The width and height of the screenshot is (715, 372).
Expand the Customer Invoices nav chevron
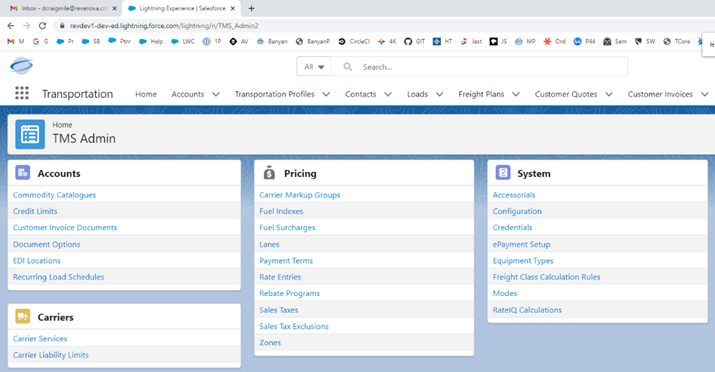pyautogui.click(x=705, y=94)
